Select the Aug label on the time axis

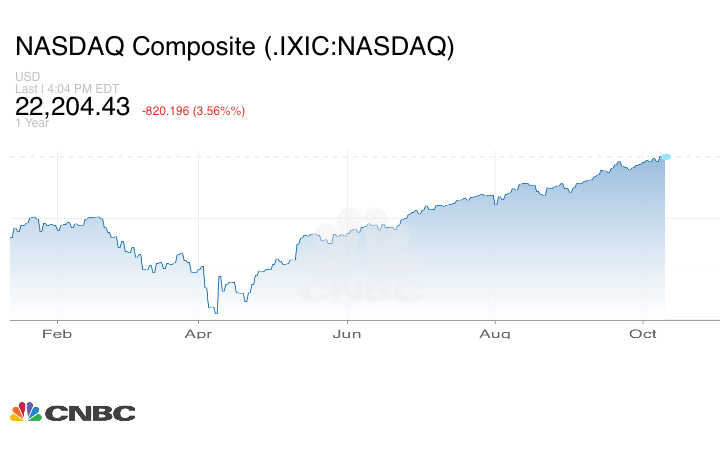496,334
